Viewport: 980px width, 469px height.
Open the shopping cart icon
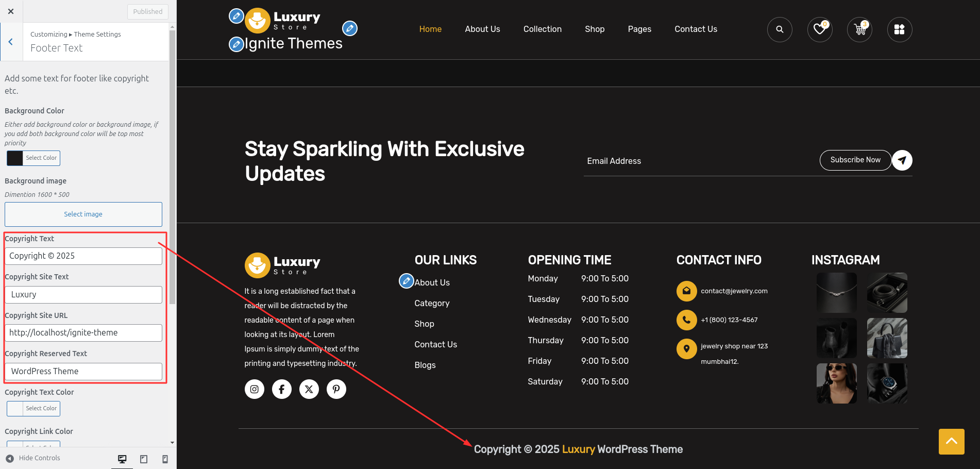coord(859,29)
